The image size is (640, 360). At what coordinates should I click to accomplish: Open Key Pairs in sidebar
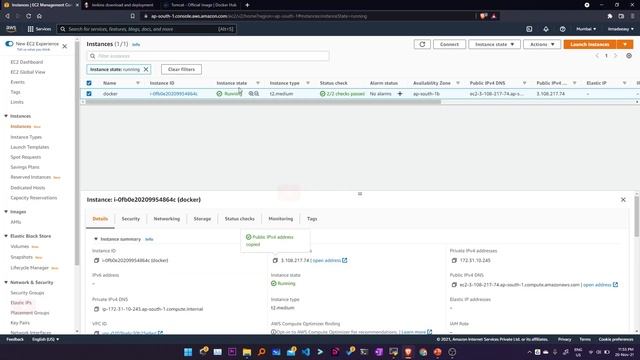coord(20,323)
